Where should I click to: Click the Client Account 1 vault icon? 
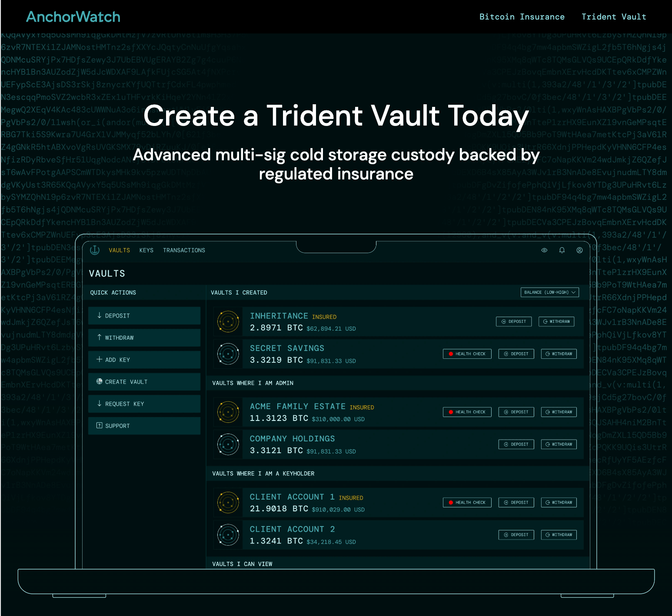click(x=228, y=503)
